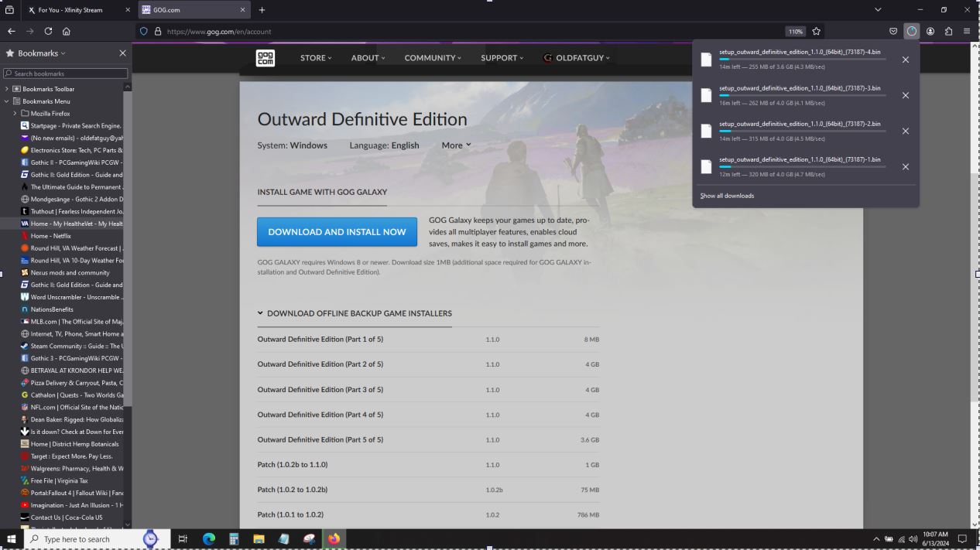Close the Bookmarks sidebar
Viewport: 980px width, 550px height.
coord(122,53)
